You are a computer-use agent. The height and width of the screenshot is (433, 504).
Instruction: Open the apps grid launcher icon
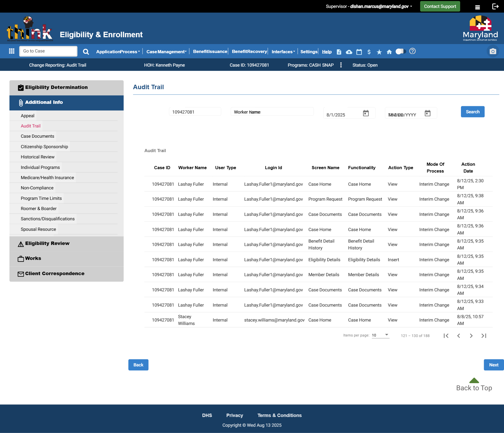12,51
